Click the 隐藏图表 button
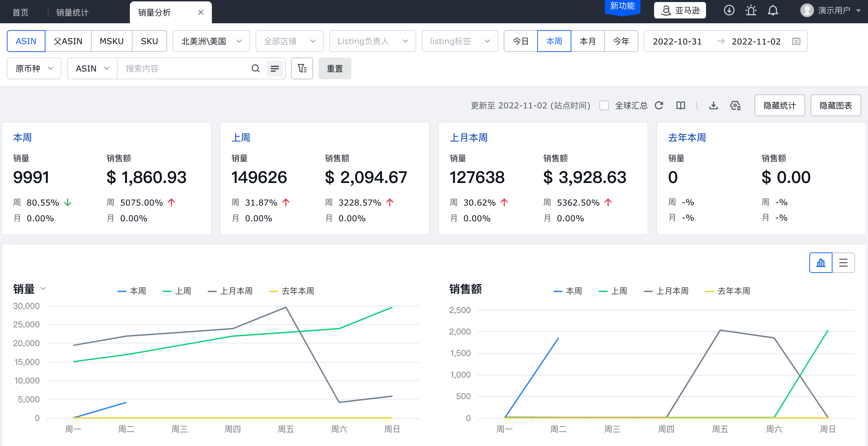Image resolution: width=868 pixels, height=446 pixels. coord(836,105)
